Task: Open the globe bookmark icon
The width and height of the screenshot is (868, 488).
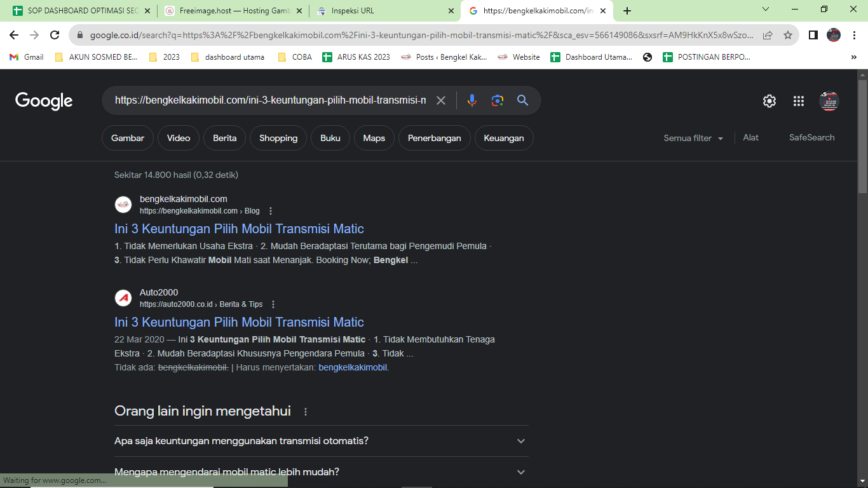Action: (x=648, y=57)
